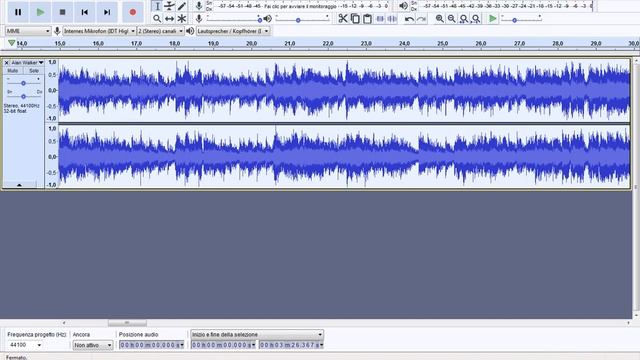The height and width of the screenshot is (360, 640).
Task: Open the Ancora 'Non attivo' dropdown
Action: point(93,345)
